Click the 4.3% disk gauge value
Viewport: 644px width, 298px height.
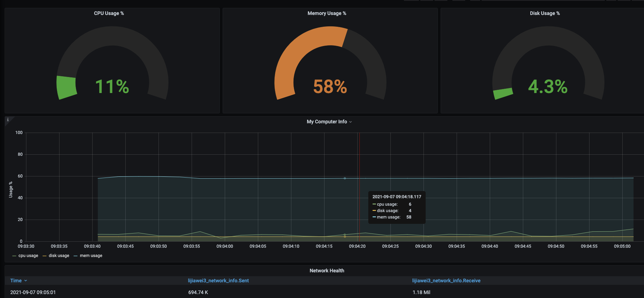point(547,87)
